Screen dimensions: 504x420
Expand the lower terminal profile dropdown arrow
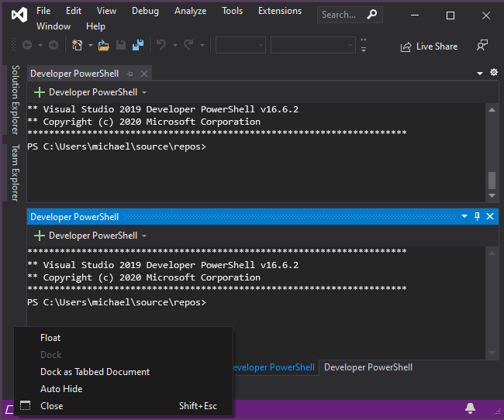(144, 236)
